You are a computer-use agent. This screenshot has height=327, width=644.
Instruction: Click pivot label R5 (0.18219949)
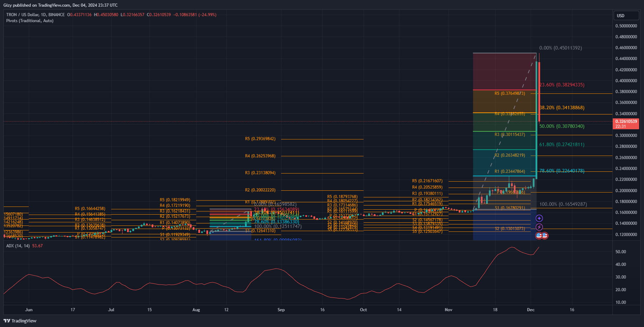tap(175, 200)
